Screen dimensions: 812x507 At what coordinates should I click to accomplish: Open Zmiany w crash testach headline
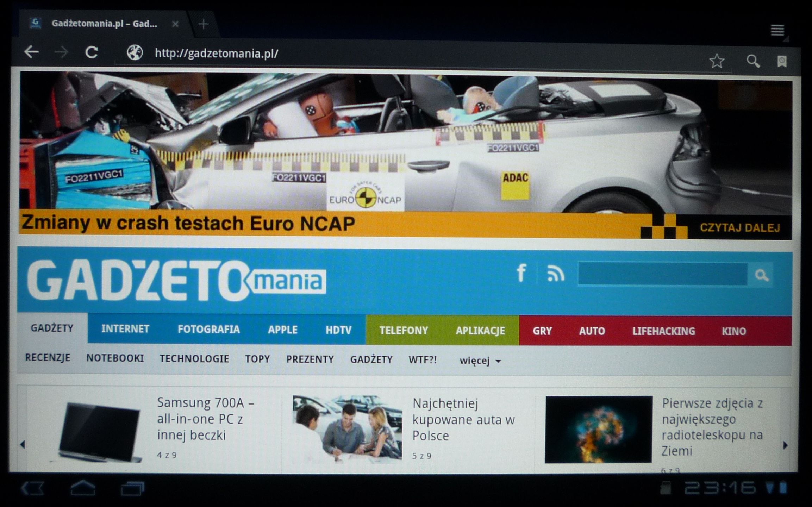pos(188,223)
